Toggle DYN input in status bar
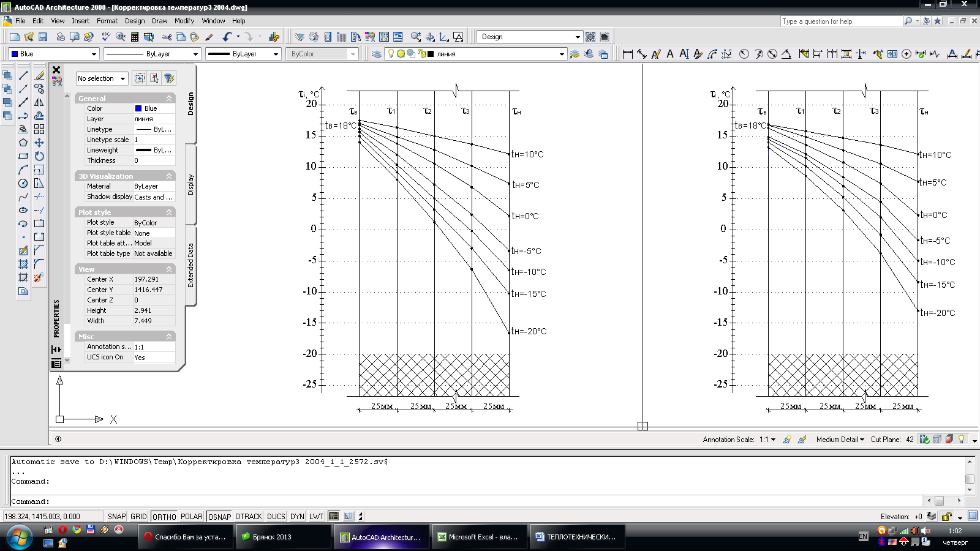The height and width of the screenshot is (551, 980). 297,517
